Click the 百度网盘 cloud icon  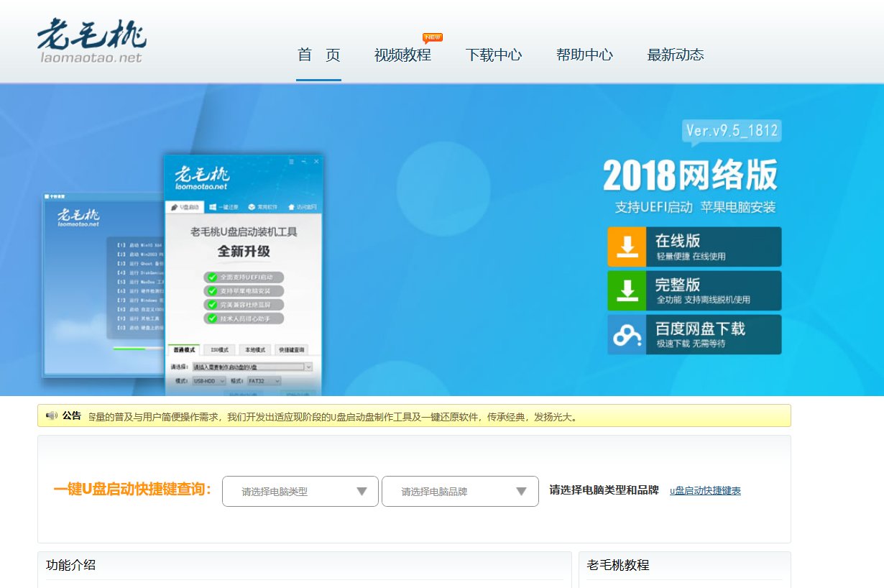(x=627, y=333)
